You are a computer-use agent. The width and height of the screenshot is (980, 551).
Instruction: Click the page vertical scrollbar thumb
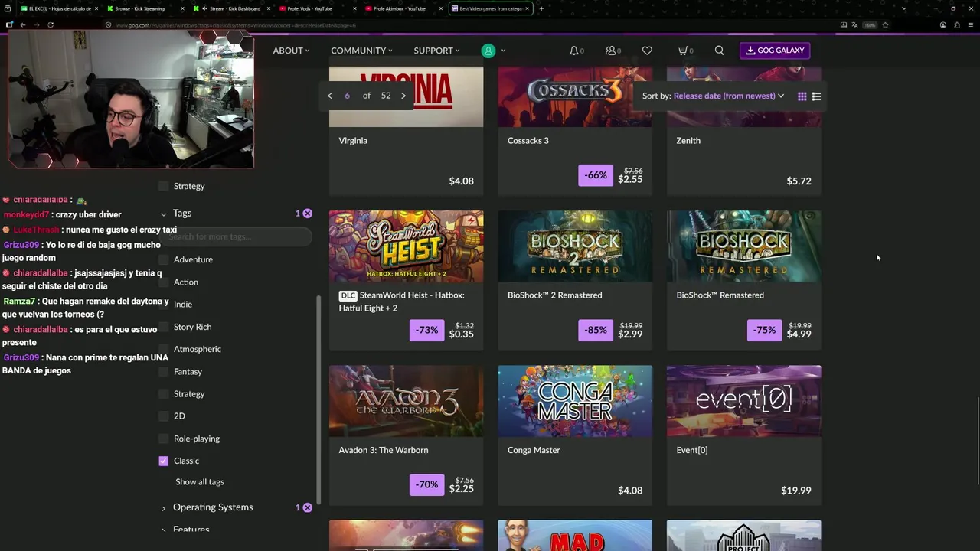click(x=978, y=441)
